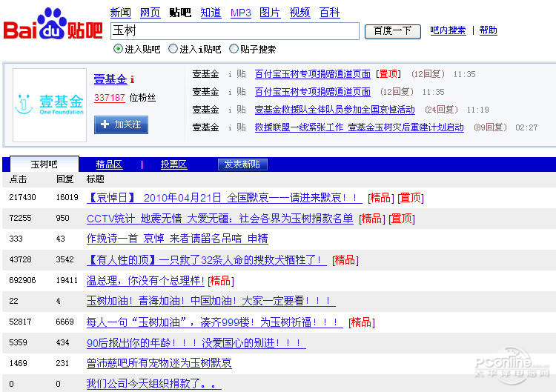Open the CCTV统计 地震无情 大爱无疆 thread
Viewport: 556px width, 392px height.
[x=220, y=219]
